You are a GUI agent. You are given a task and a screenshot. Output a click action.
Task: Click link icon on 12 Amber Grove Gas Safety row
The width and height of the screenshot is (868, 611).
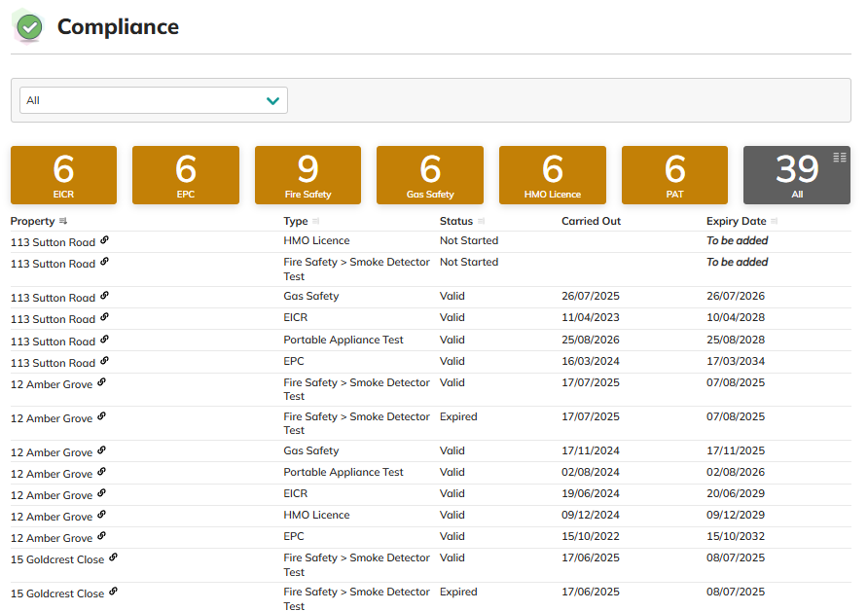click(x=101, y=450)
